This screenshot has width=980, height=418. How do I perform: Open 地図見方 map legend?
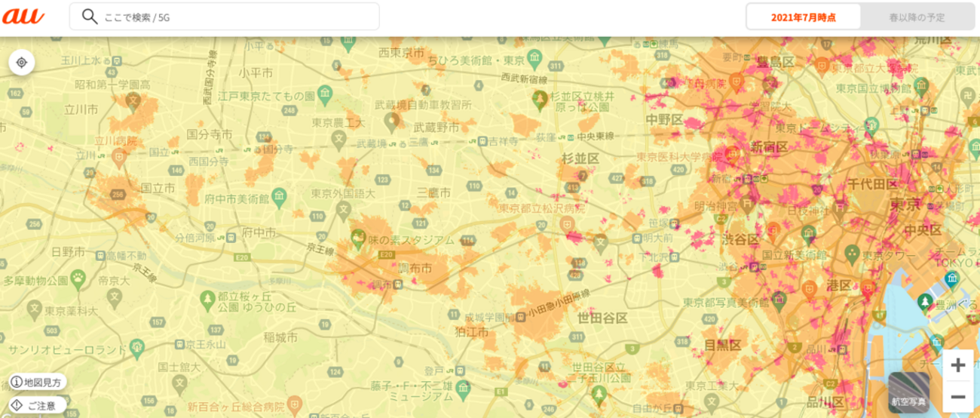(x=36, y=382)
